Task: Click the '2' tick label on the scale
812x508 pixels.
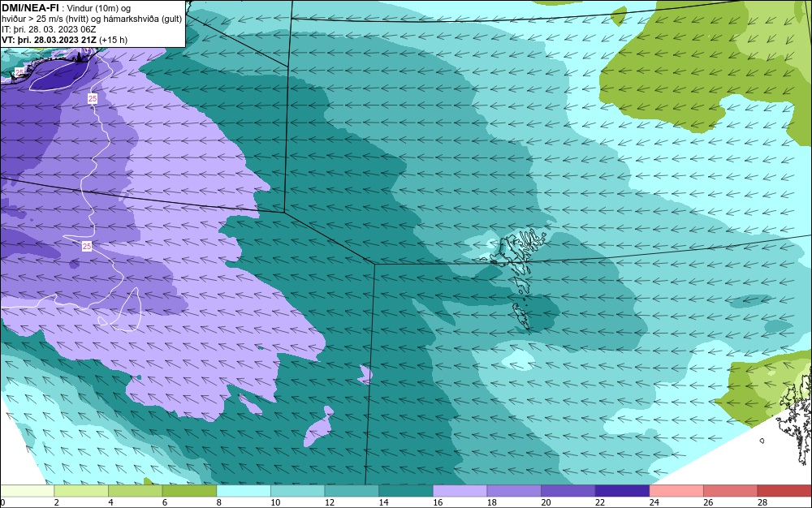Action: (x=57, y=502)
